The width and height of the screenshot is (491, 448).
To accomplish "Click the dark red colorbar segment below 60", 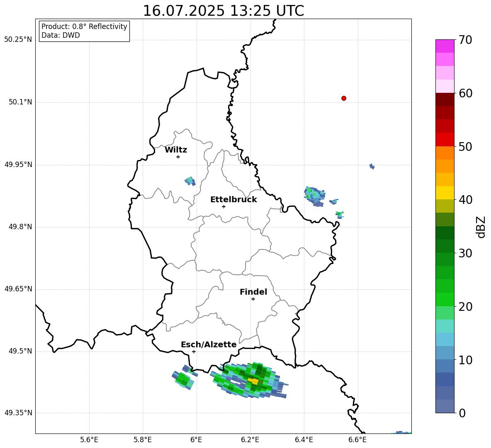I will click(445, 99).
